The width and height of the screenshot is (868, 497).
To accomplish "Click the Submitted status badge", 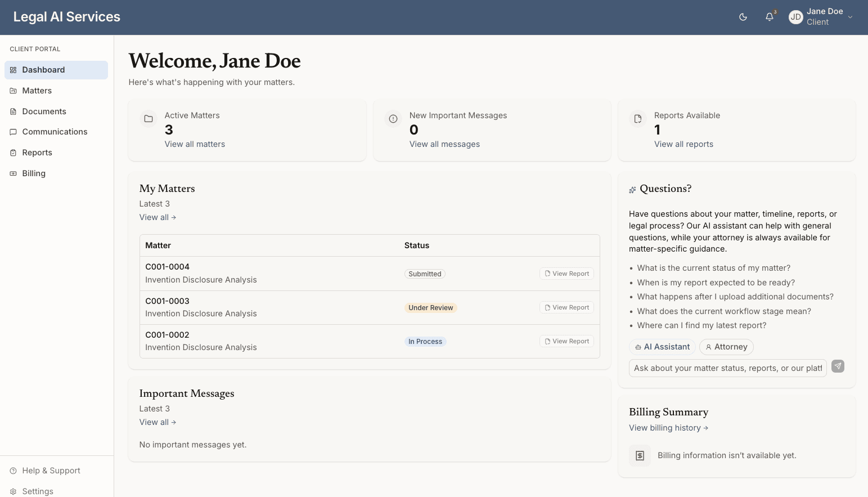I will pyautogui.click(x=425, y=274).
